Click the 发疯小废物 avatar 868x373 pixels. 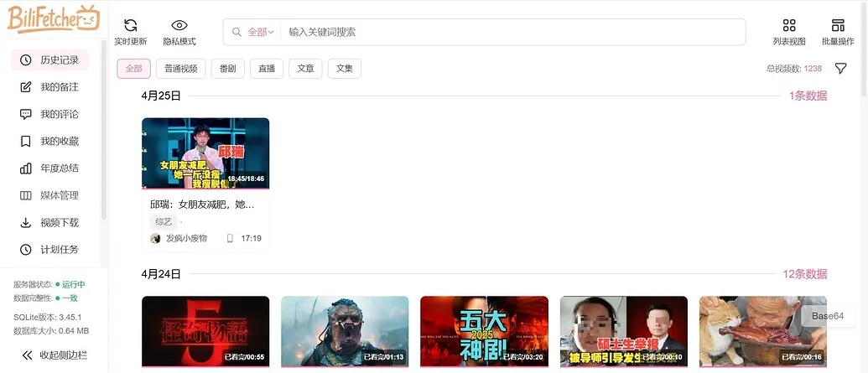[x=155, y=238]
